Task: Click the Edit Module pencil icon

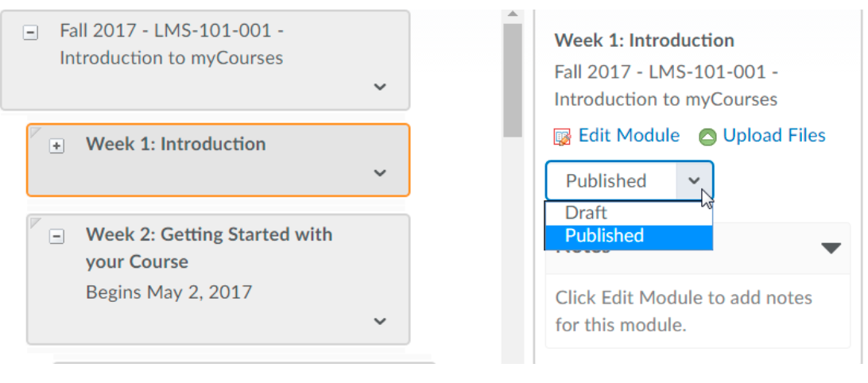Action: (x=562, y=137)
